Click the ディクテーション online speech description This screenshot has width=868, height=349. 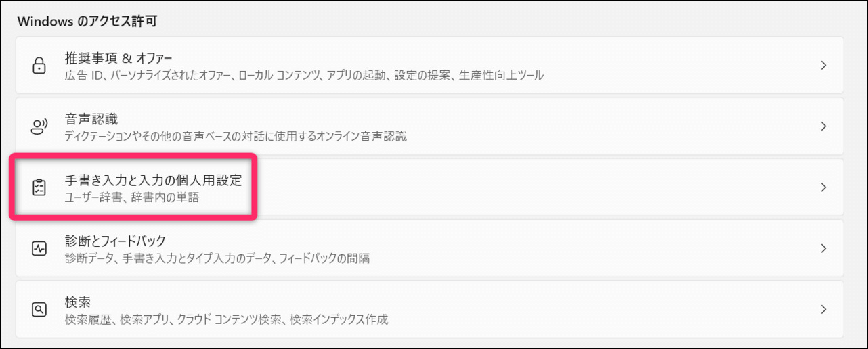pyautogui.click(x=236, y=136)
